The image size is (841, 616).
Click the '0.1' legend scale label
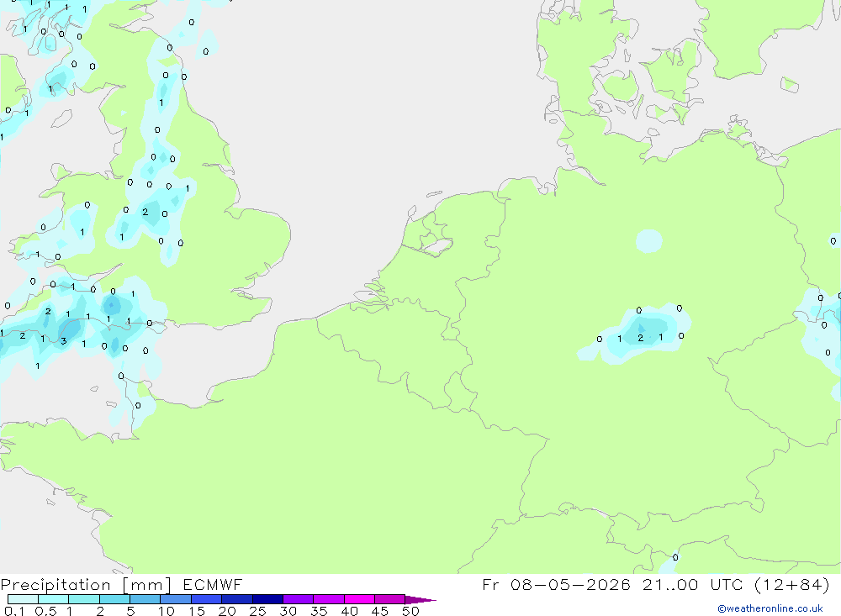click(13, 611)
